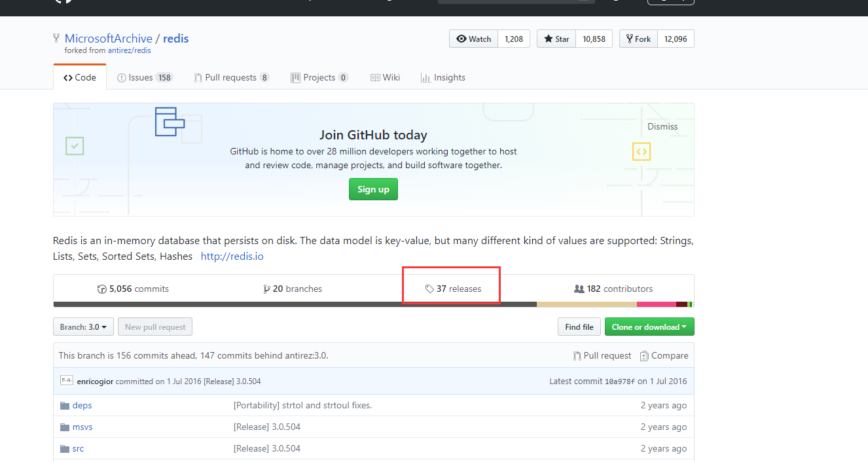The width and height of the screenshot is (868, 462).
Task: Open the src folder
Action: point(78,448)
